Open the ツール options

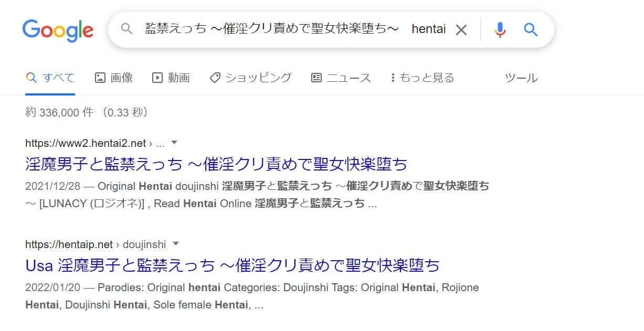[521, 78]
